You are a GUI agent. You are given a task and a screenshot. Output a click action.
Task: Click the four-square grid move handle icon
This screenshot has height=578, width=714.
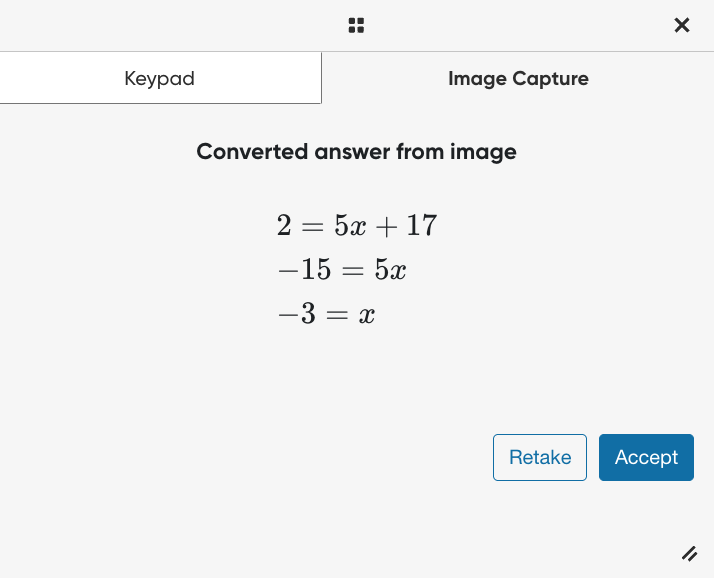coord(356,26)
